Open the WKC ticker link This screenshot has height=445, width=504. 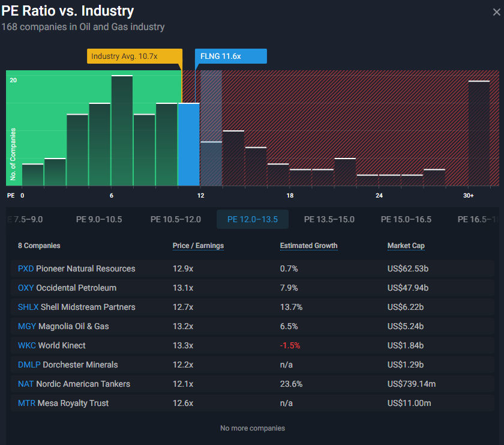27,345
